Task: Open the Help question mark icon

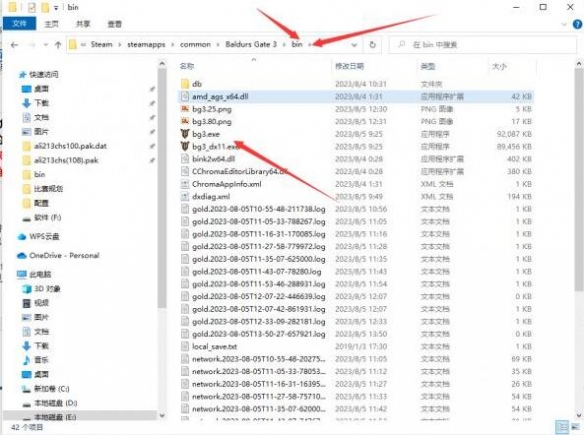Action: (x=577, y=24)
